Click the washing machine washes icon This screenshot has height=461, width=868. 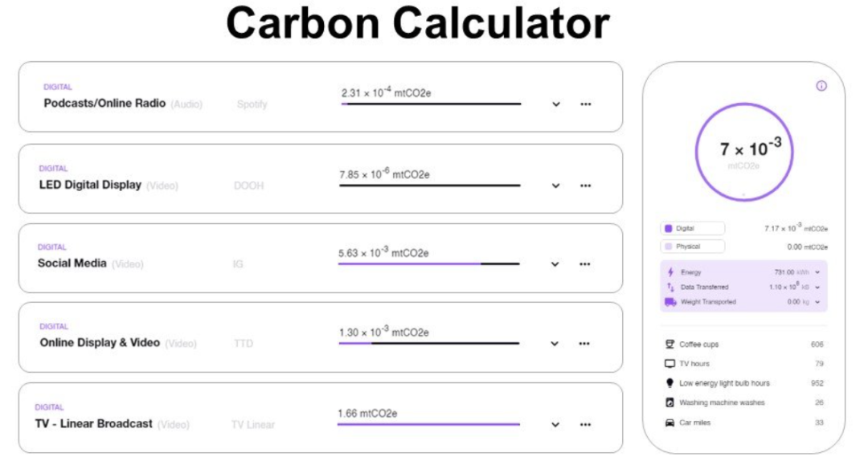[x=669, y=402]
